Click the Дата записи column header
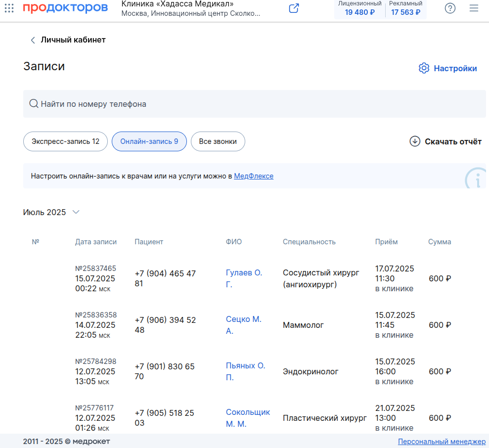Viewport: 489px width, 448px height. coord(96,242)
